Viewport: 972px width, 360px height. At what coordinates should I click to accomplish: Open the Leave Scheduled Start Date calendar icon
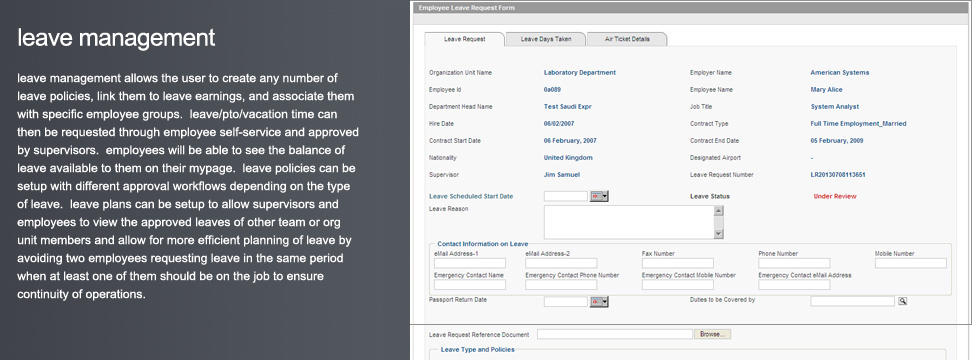coord(599,196)
